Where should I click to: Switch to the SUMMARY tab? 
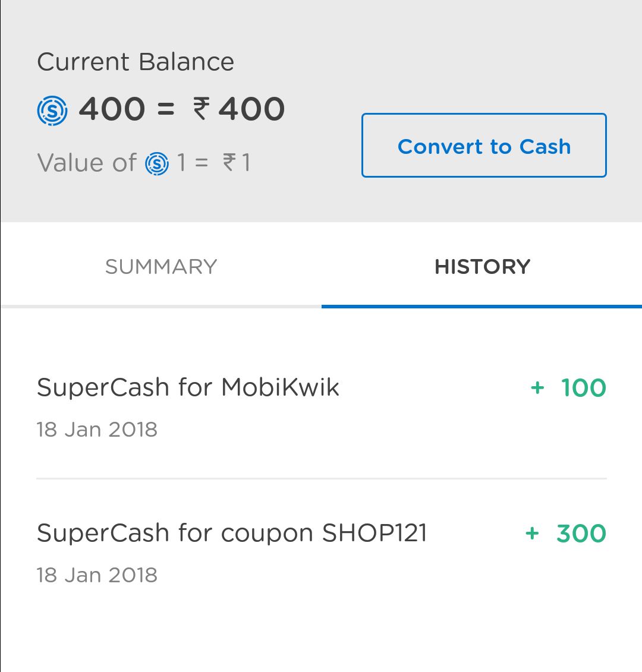(x=161, y=267)
